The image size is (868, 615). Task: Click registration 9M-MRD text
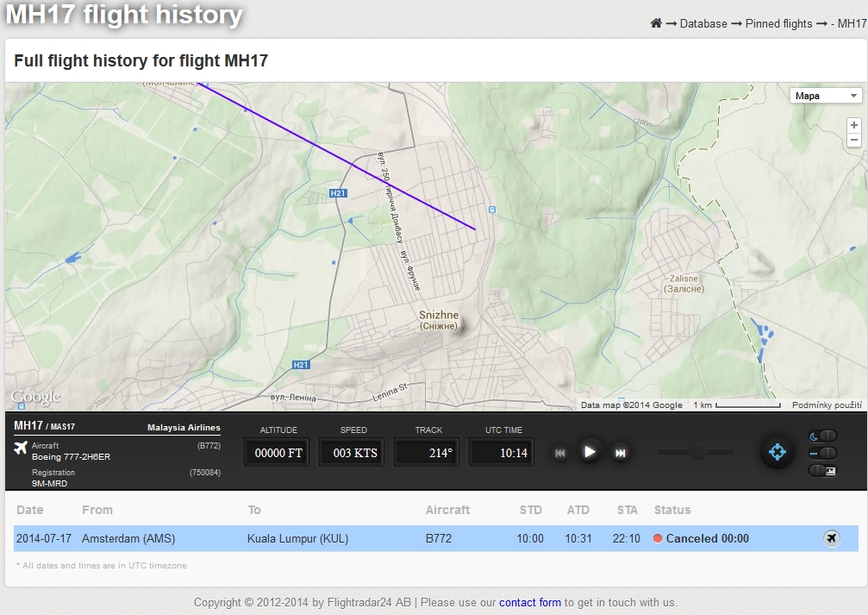(x=49, y=483)
